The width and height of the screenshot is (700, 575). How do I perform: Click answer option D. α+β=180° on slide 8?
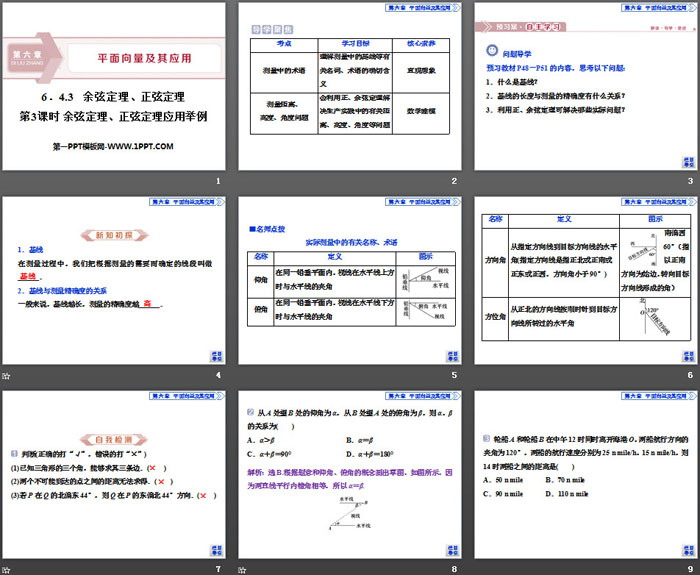[370, 454]
